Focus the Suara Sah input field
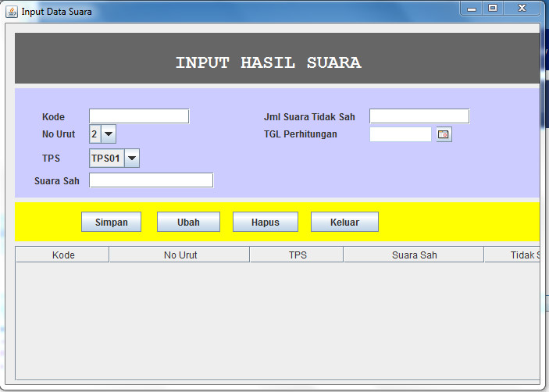Screen dimensions: 549x392 pyautogui.click(x=152, y=180)
